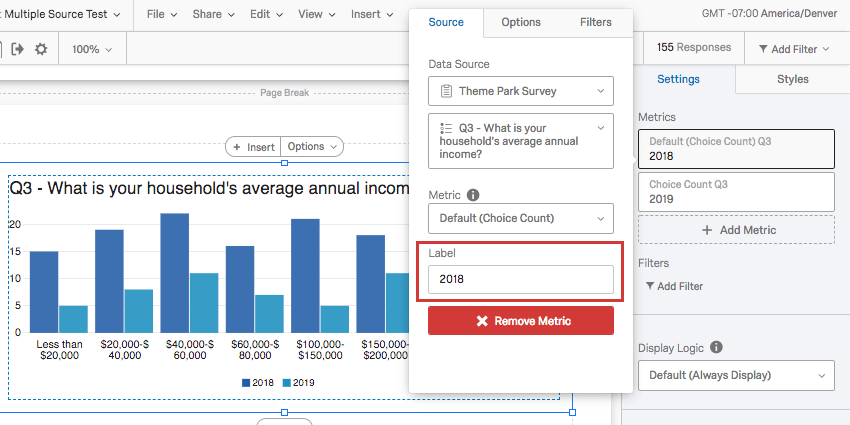Switch to the Styles tab
Screen dimensions: 850x425
coord(793,79)
